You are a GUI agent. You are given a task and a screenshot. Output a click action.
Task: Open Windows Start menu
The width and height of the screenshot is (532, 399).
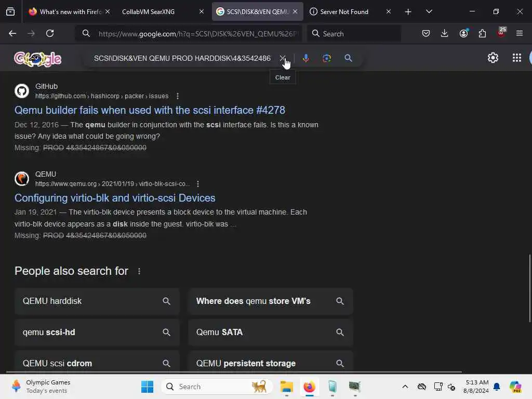point(147,387)
